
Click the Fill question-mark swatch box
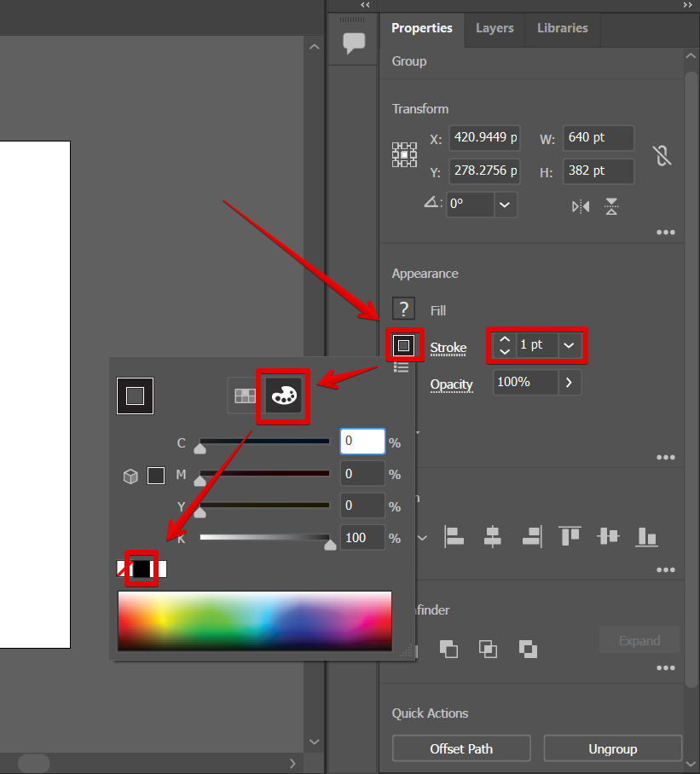point(404,309)
